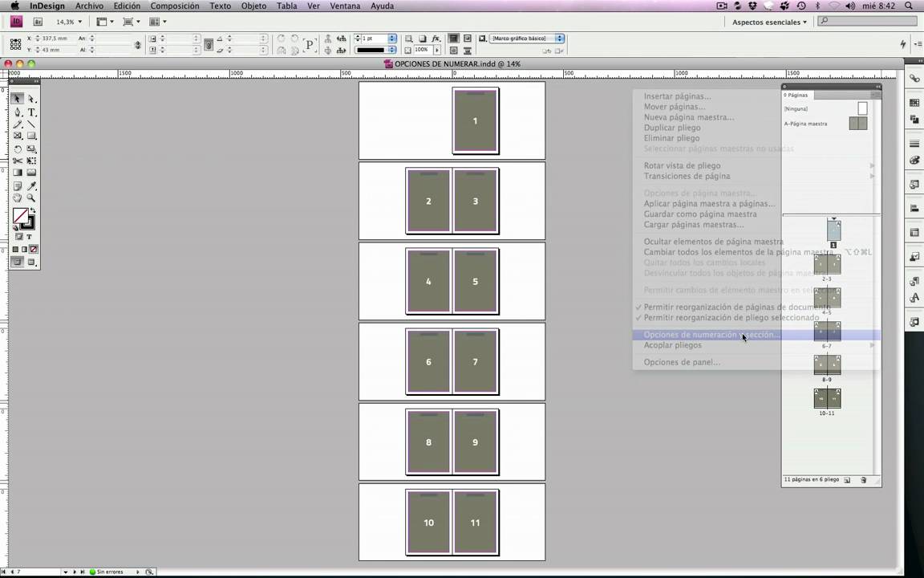Viewport: 924px width, 578px height.
Task: Toggle Permitir reorganización de pliego seleccionado
Action: tap(731, 317)
